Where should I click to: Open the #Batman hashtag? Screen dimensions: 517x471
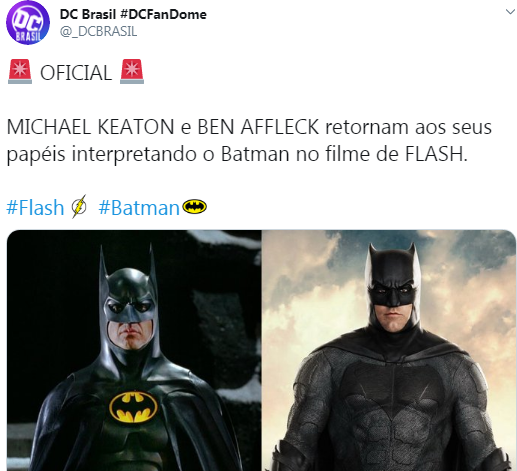point(139,207)
